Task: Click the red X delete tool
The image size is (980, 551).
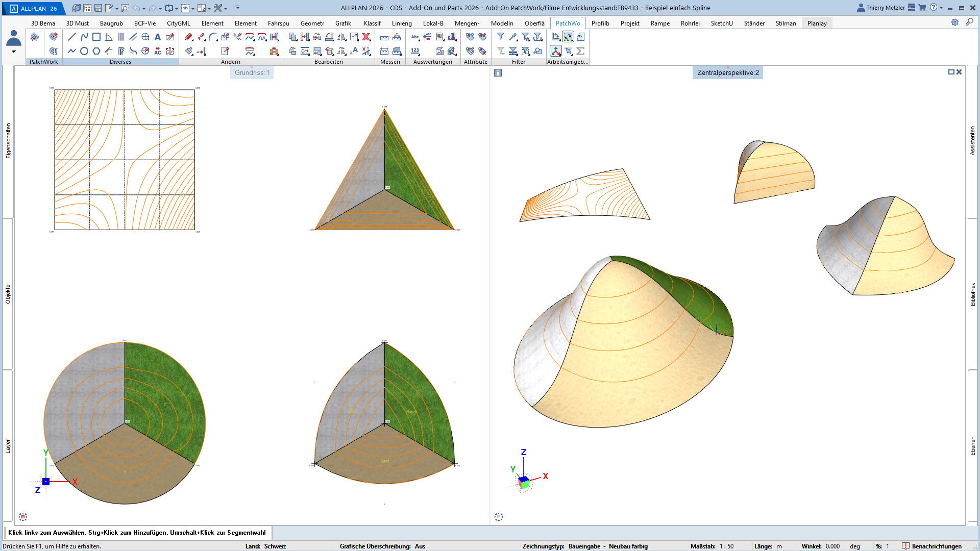Action: (366, 37)
